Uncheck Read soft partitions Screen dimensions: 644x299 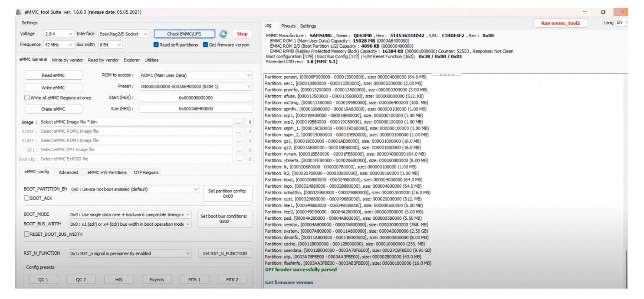coord(156,45)
